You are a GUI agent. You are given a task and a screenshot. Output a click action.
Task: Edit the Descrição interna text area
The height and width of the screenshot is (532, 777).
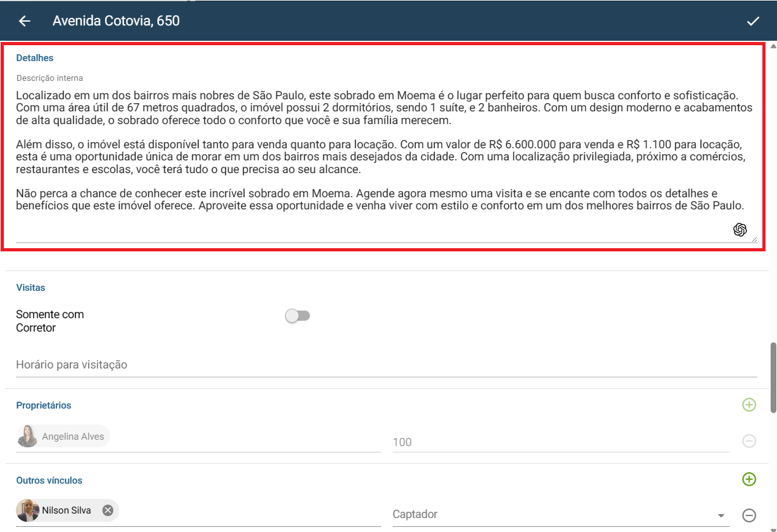[386, 165]
